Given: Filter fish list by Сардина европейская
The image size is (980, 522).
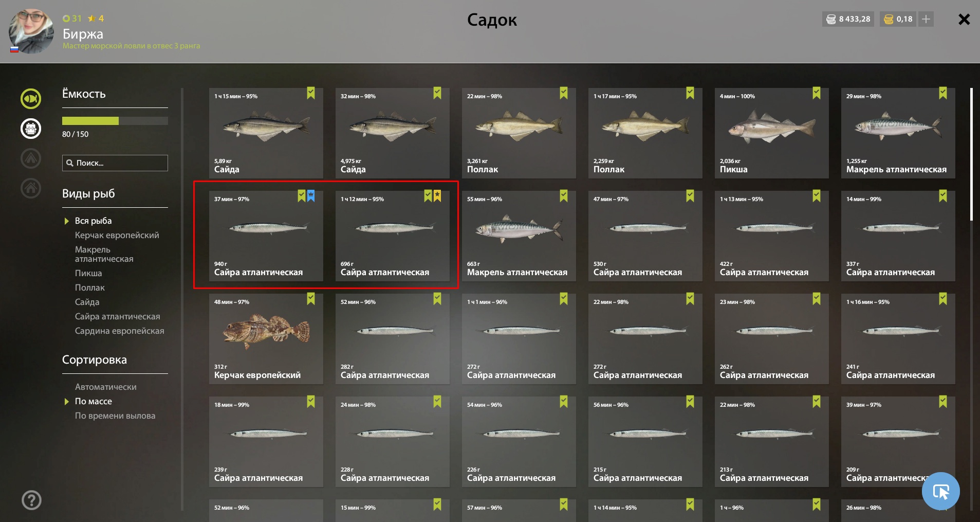Looking at the screenshot, I should click(120, 331).
